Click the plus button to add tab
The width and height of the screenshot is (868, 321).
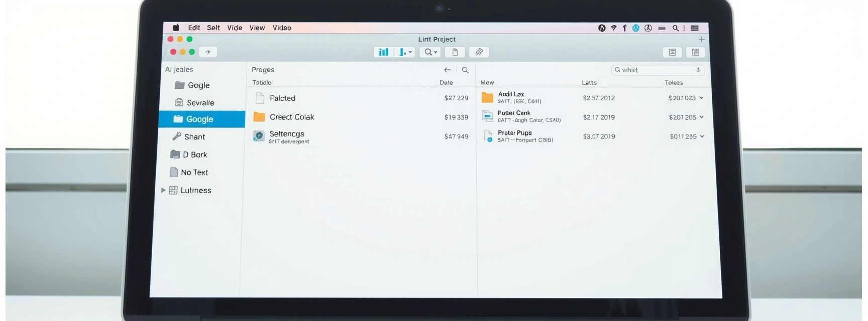click(x=702, y=40)
